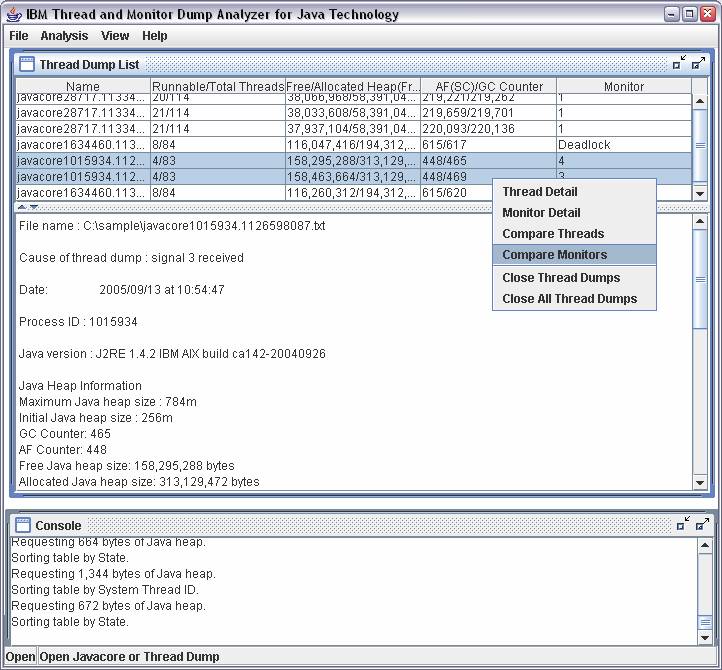
Task: Select row with heap 38,033,608/58,391,04...
Action: [353, 113]
